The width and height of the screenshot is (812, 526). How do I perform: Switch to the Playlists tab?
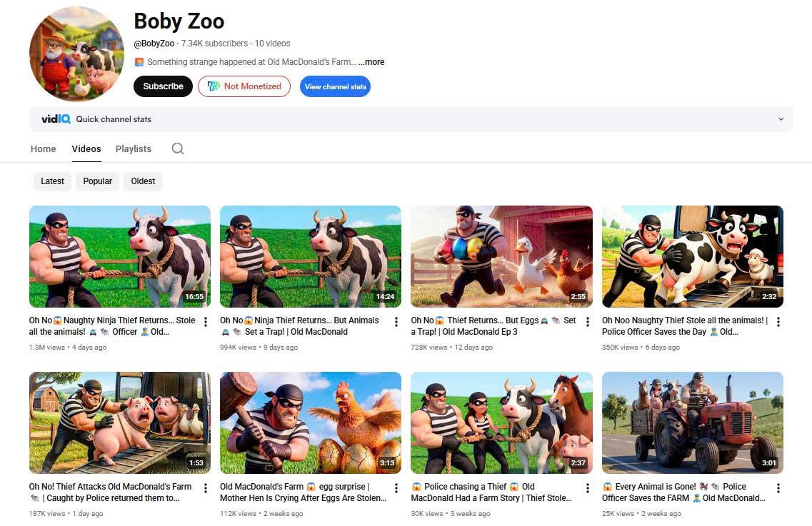coord(134,149)
